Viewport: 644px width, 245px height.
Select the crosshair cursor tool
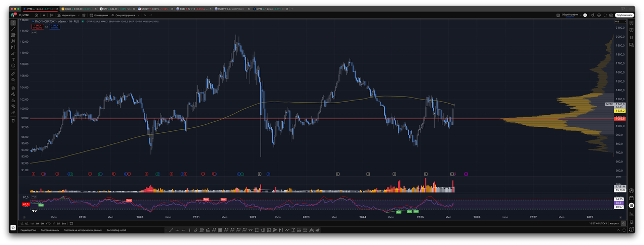[x=13, y=23]
